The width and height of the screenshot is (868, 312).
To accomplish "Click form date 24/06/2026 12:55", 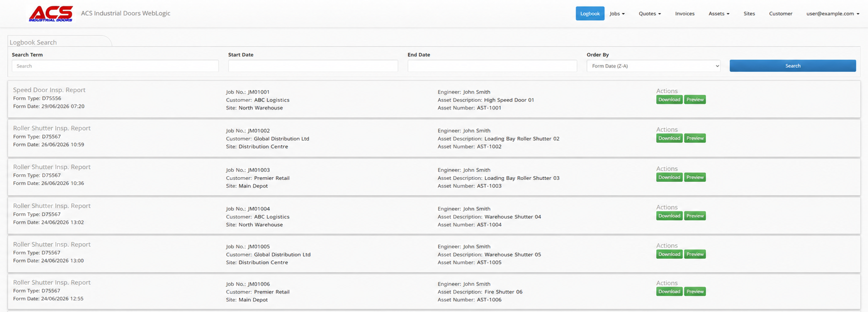I will [63, 298].
